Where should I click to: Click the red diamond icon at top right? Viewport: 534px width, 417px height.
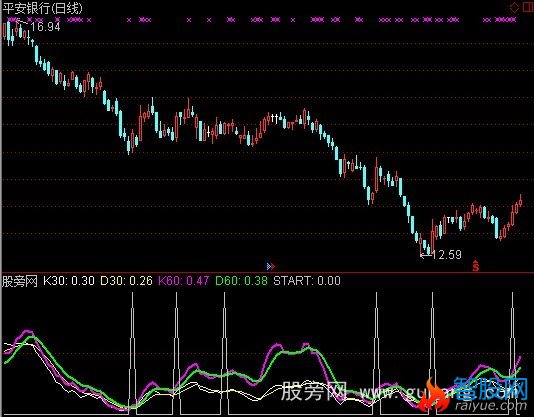(514, 7)
